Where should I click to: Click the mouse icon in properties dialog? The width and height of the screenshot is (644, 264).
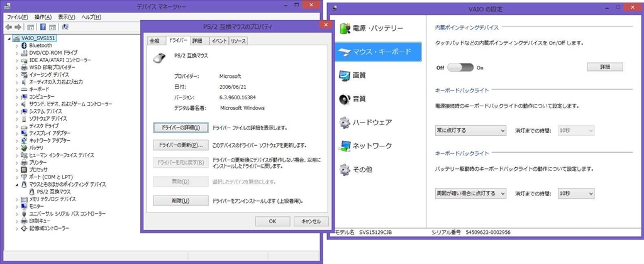pyautogui.click(x=159, y=58)
